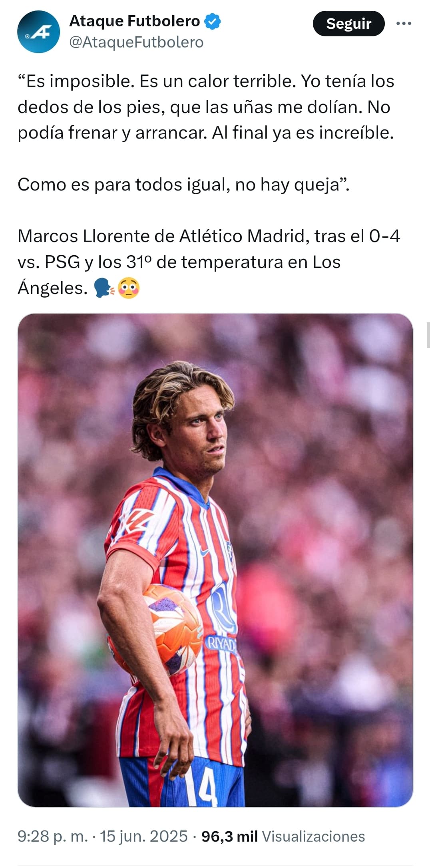Open the 15 jun. 2025 date link

(143, 836)
